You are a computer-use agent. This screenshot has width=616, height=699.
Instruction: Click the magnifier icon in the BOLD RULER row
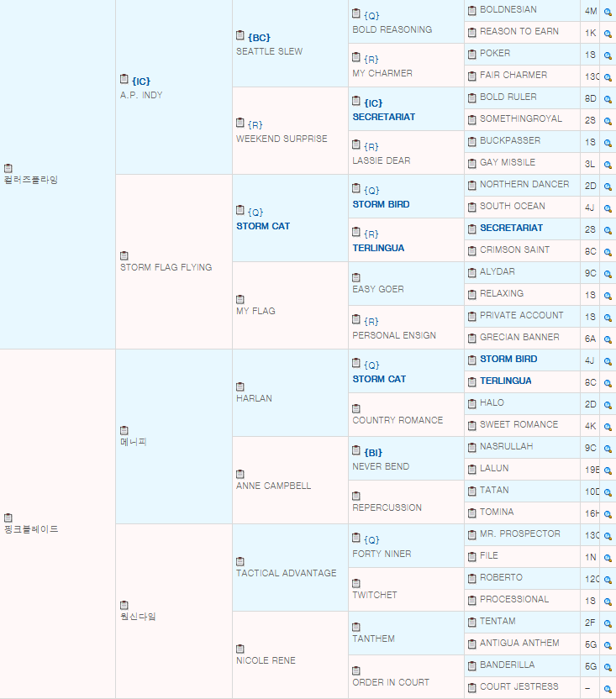(608, 99)
